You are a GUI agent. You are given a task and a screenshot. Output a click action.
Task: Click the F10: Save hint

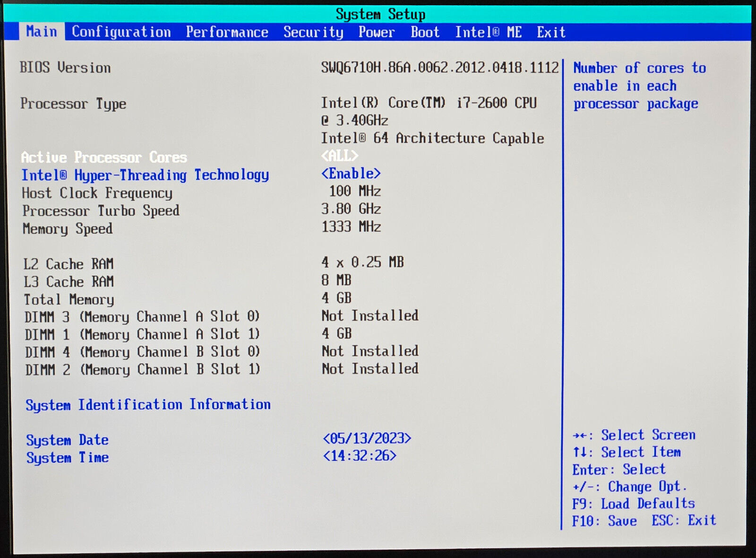(604, 521)
